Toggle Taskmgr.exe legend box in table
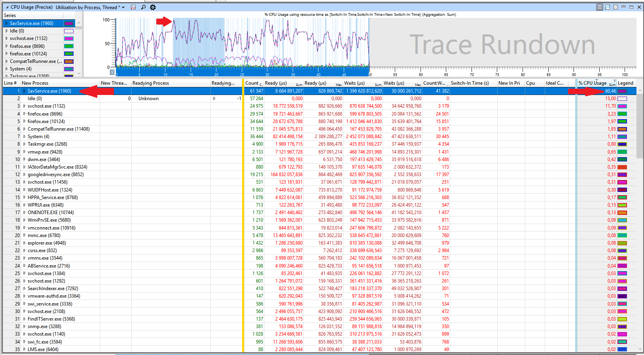Screen dimensions: 644x355 click(622, 144)
